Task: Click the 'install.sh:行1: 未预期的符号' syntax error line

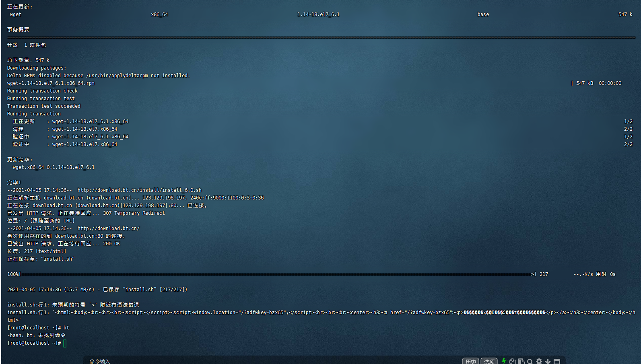Action: (73, 305)
